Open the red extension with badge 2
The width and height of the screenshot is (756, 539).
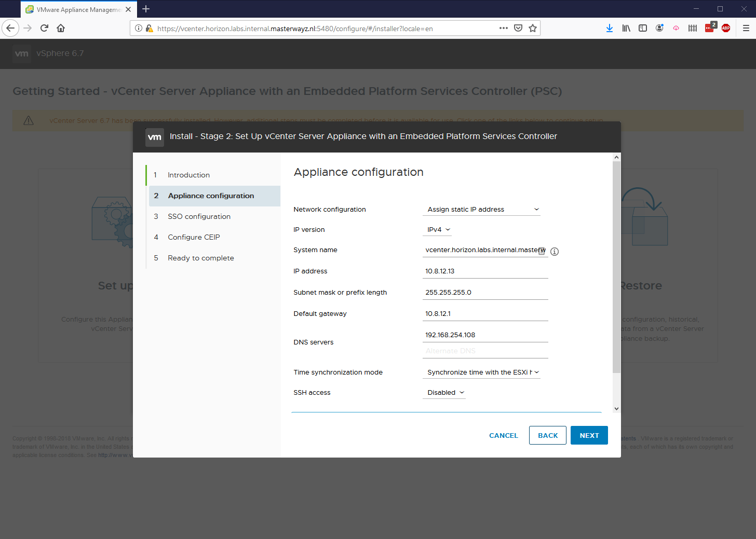point(710,27)
